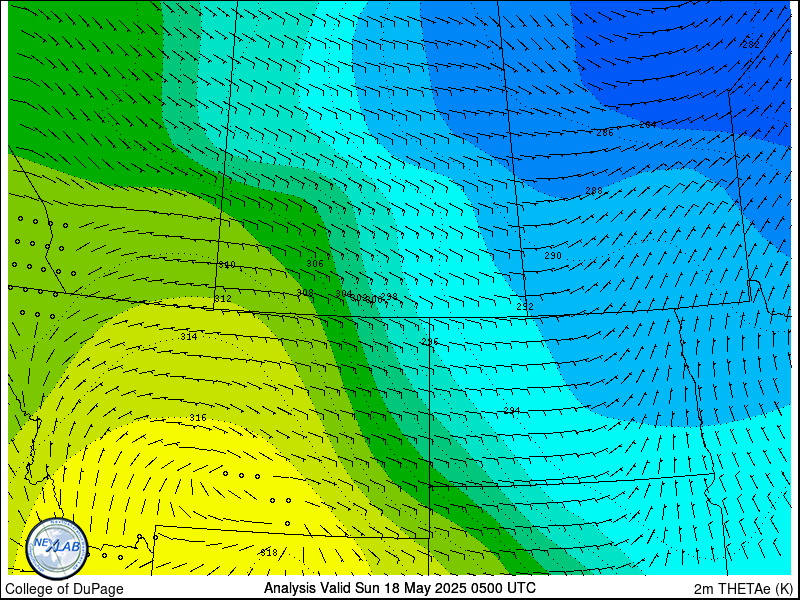
Task: Click the 314 contour label
Action: 189,337
